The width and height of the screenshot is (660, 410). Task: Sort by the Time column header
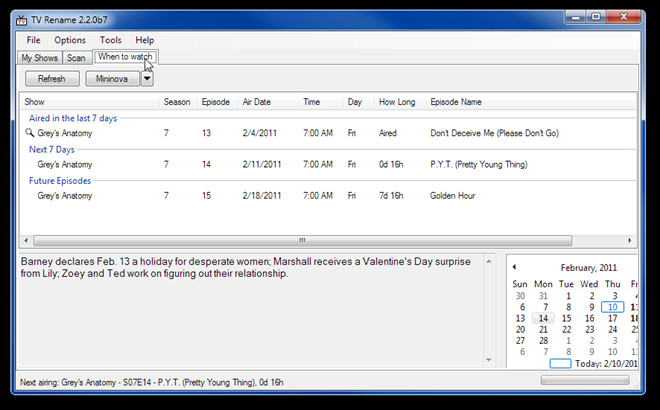pyautogui.click(x=321, y=102)
